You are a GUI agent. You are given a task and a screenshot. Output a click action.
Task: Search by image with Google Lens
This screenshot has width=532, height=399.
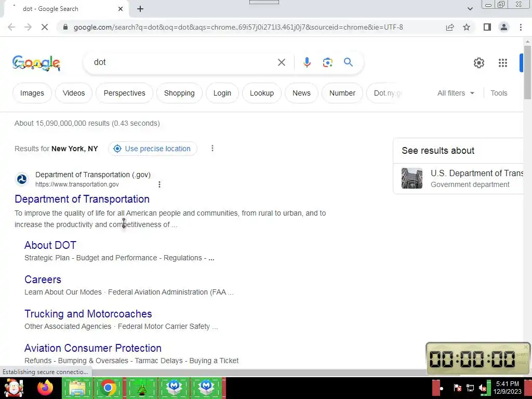pos(327,62)
